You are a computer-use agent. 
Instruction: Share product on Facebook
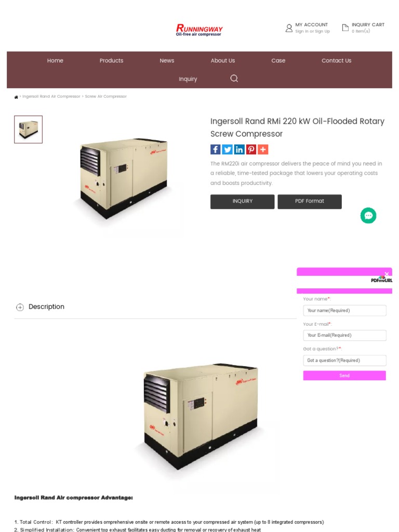(215, 149)
